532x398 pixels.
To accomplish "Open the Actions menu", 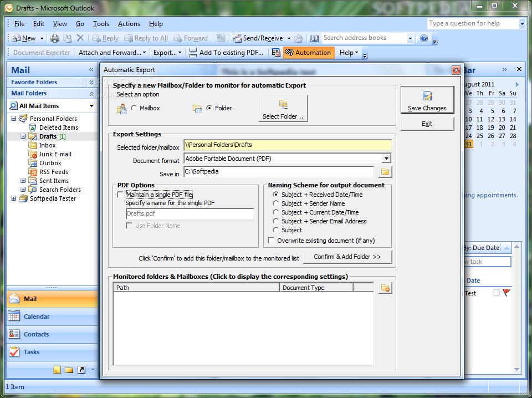I will click(x=129, y=24).
